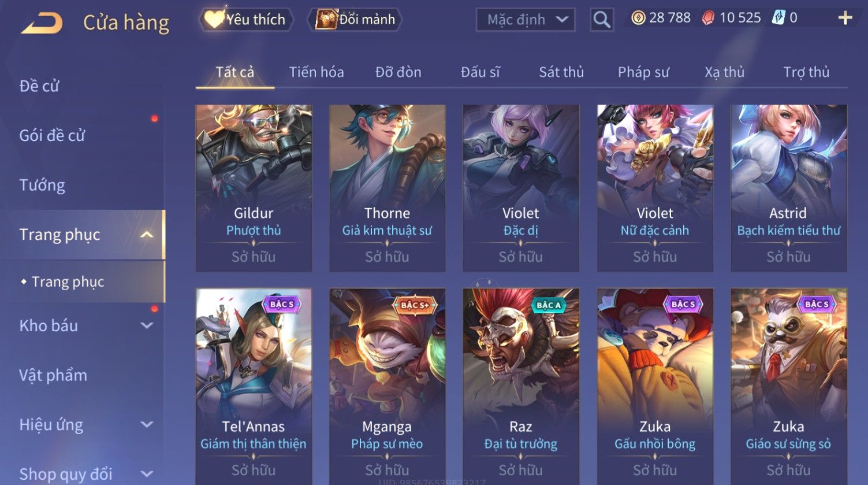This screenshot has height=485, width=868.
Task: Click the red ruby currency icon
Action: (x=708, y=18)
